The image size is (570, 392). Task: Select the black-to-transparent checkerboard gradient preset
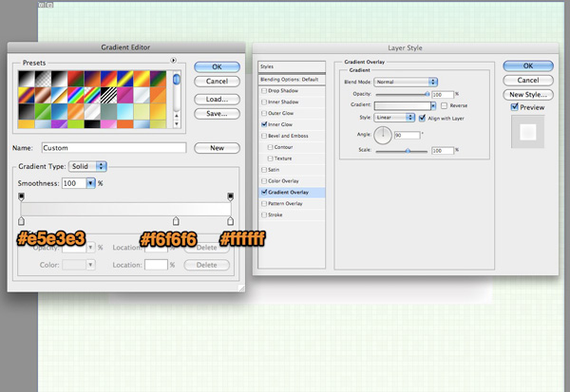(43, 79)
